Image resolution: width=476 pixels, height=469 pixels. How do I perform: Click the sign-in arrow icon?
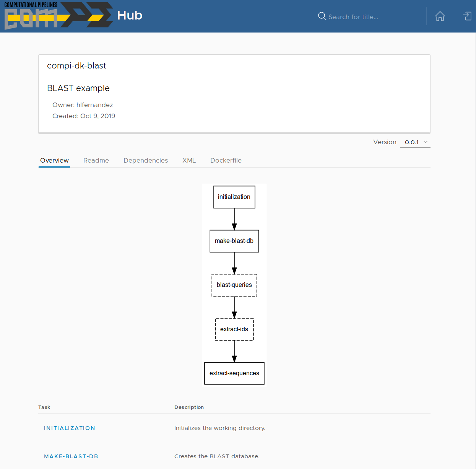467,16
